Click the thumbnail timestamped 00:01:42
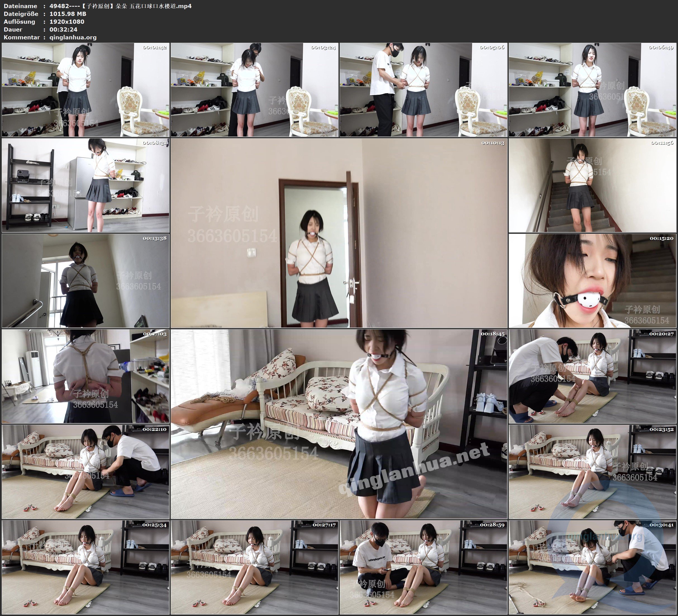Screen dimensions: 678x616 pyautogui.click(x=85, y=90)
